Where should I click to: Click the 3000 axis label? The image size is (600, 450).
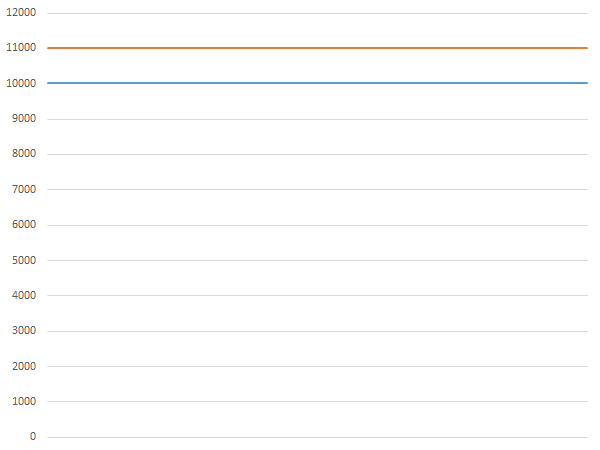pyautogui.click(x=24, y=331)
